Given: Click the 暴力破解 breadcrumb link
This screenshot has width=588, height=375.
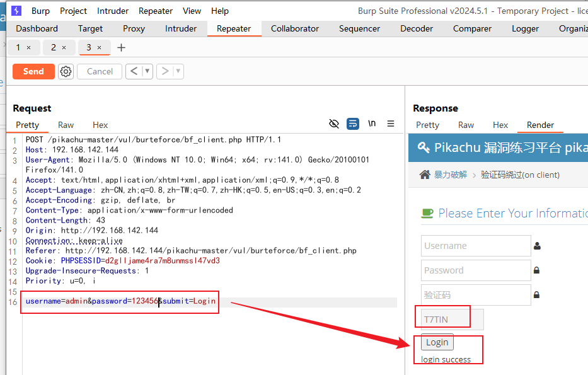Looking at the screenshot, I should click(x=451, y=175).
